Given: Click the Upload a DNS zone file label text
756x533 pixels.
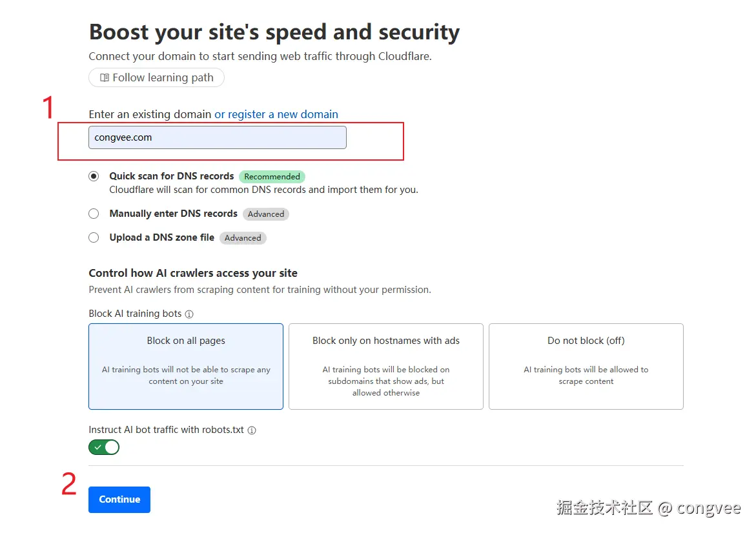Looking at the screenshot, I should tap(162, 237).
